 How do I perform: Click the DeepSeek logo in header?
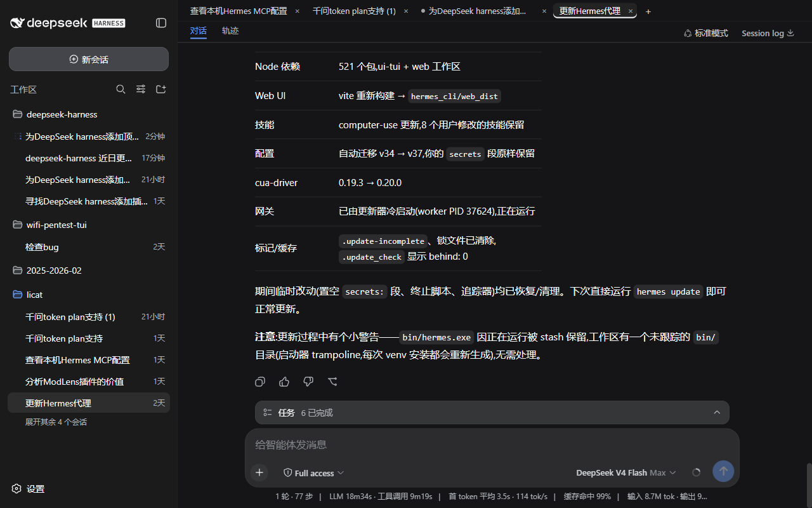(x=67, y=23)
